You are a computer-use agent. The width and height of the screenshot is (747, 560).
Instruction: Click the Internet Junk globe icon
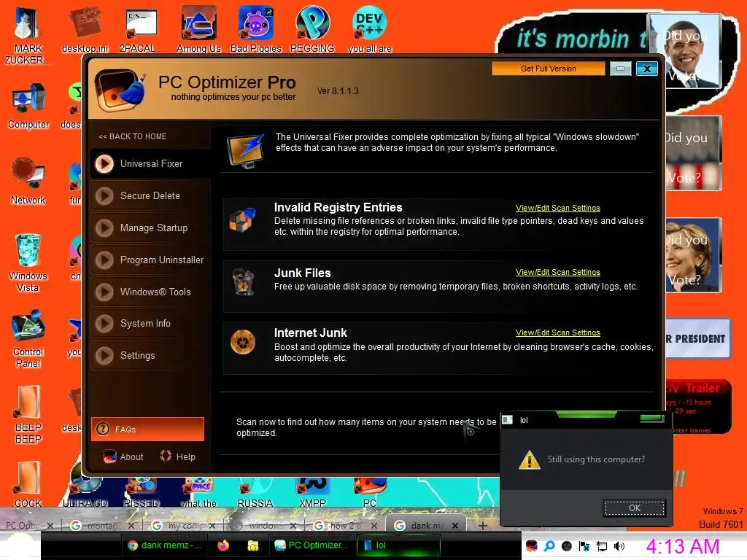click(x=243, y=342)
